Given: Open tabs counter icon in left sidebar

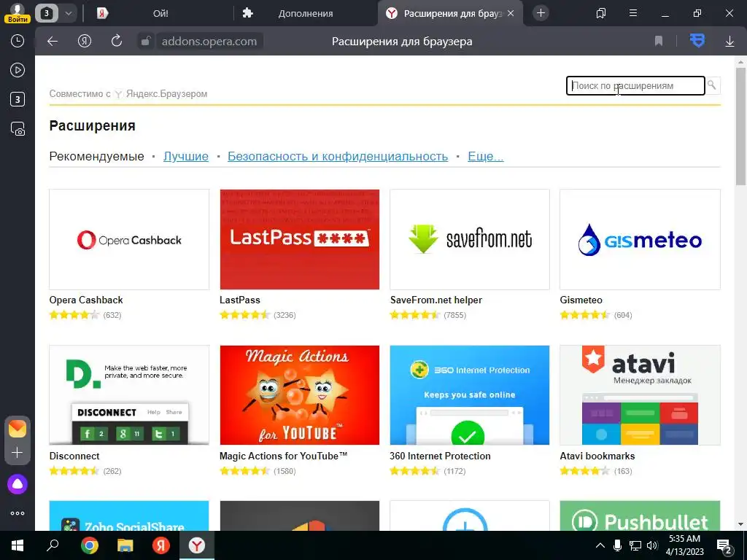Looking at the screenshot, I should pos(18,99).
